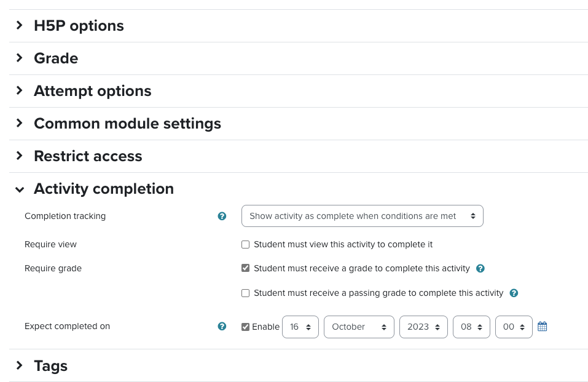Expand H5P options section chevron
This screenshot has height=382, width=588.
(x=20, y=26)
